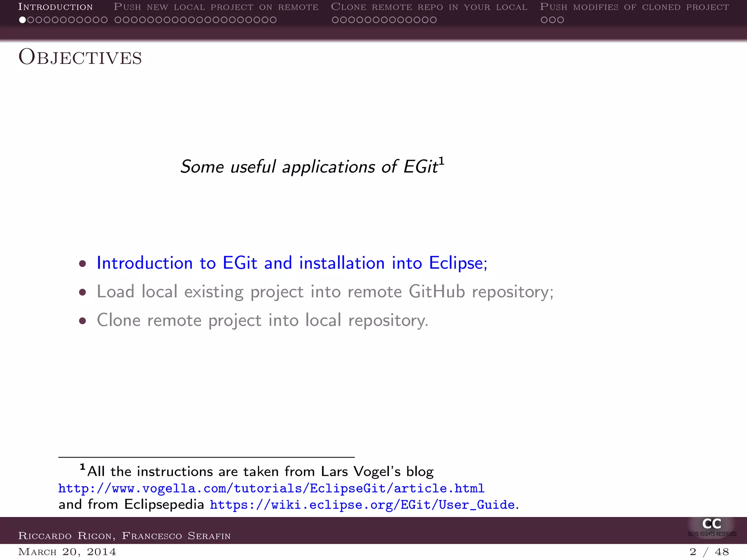Click first dot under Clone remote repo section
747x560 pixels.
coord(335,20)
